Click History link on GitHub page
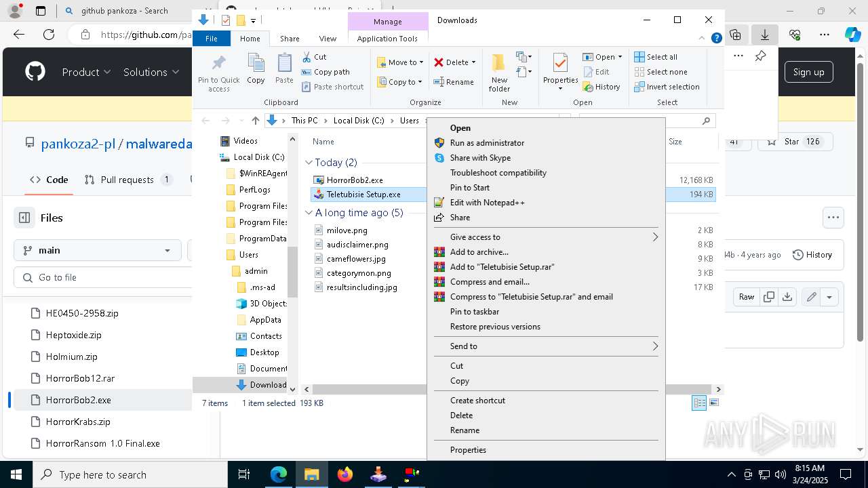 point(812,255)
